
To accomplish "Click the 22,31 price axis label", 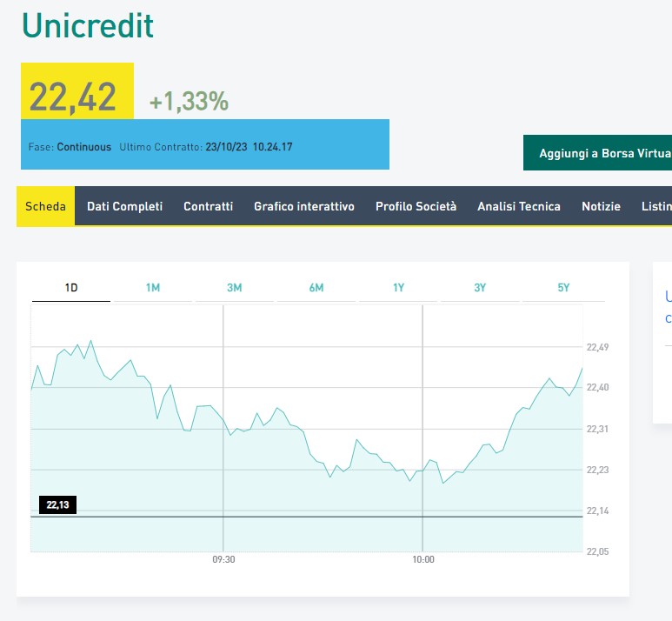I will [597, 429].
